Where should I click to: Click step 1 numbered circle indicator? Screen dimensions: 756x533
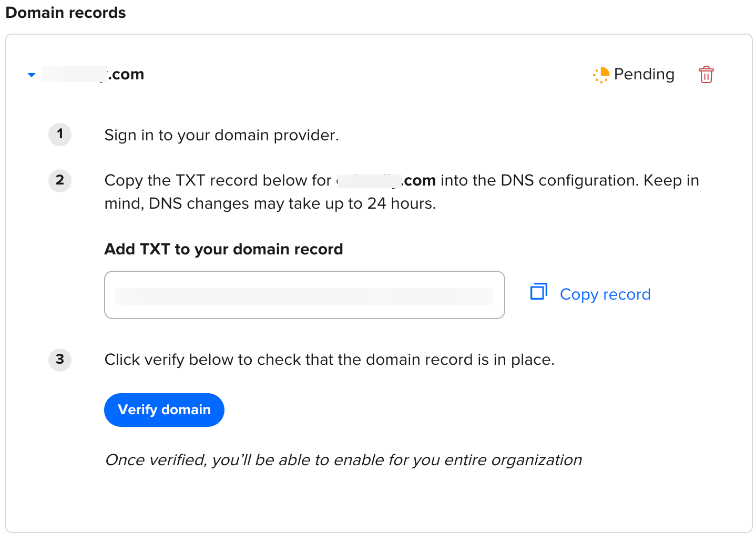[x=59, y=135]
